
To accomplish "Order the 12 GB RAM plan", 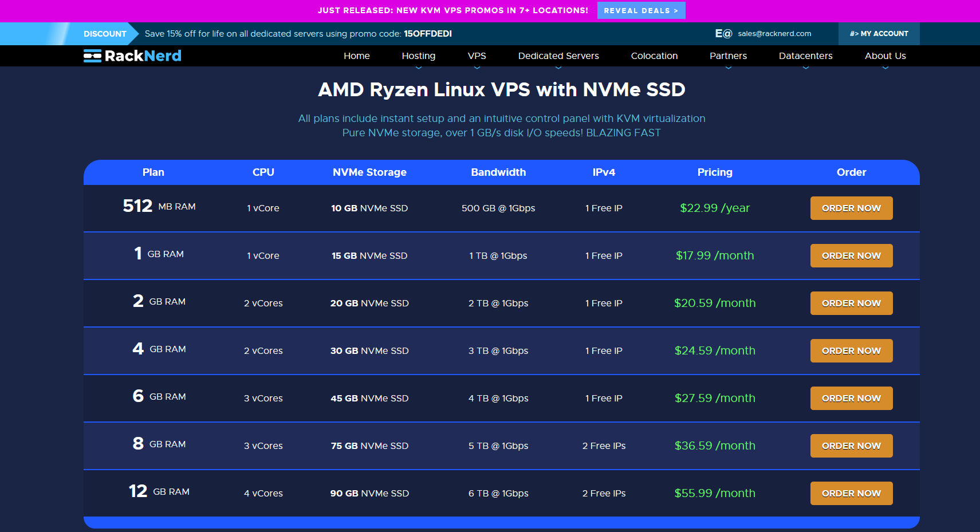I will [852, 494].
